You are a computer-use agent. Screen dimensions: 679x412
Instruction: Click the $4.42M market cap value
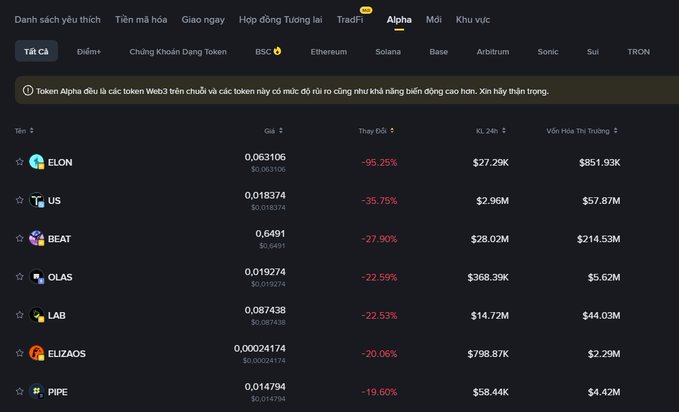click(604, 392)
